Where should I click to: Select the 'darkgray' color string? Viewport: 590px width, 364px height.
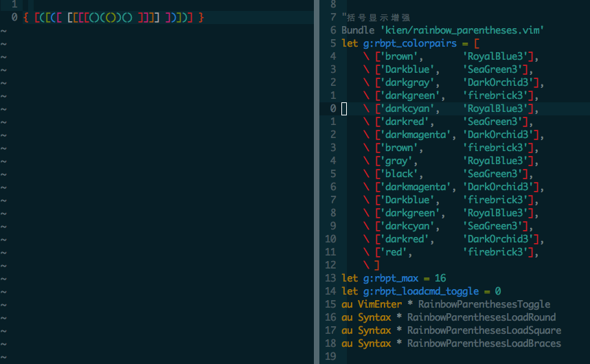[x=403, y=82]
